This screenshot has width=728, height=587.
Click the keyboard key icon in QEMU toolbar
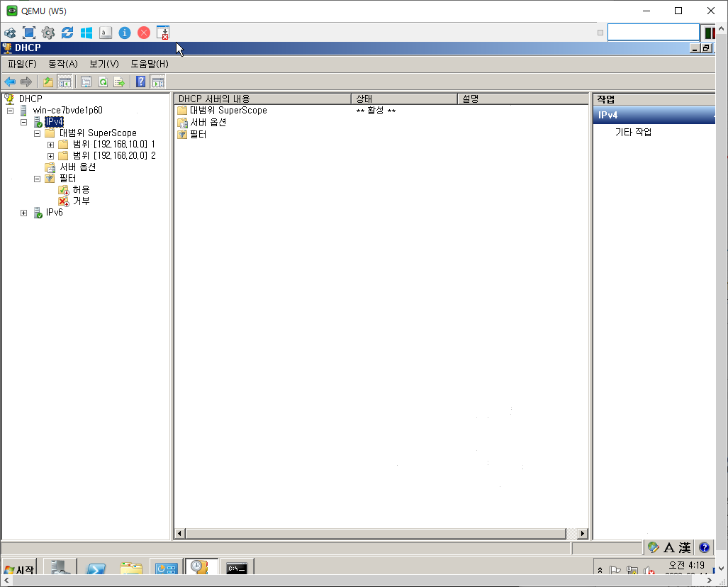click(106, 33)
